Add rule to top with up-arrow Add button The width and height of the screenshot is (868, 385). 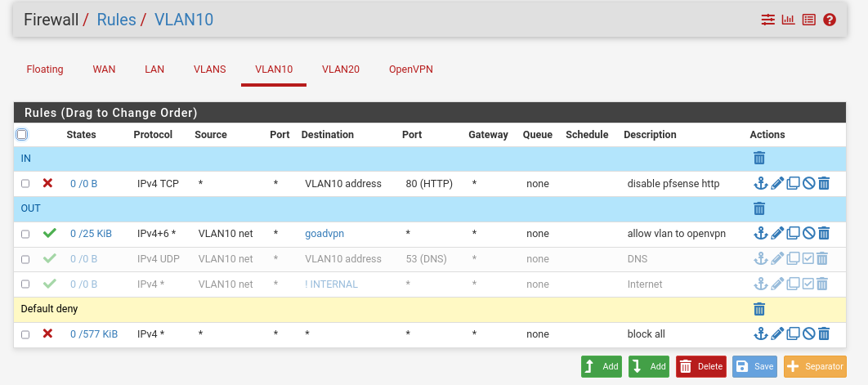(602, 366)
